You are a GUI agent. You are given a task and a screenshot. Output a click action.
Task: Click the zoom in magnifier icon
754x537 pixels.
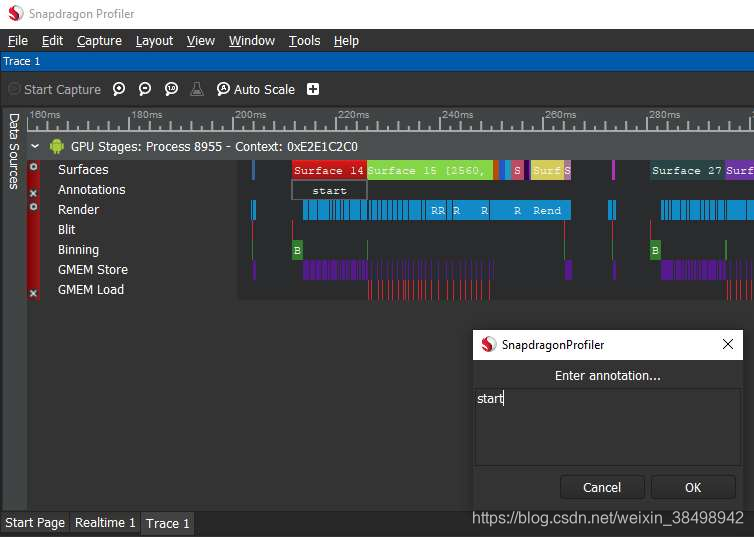coord(119,89)
